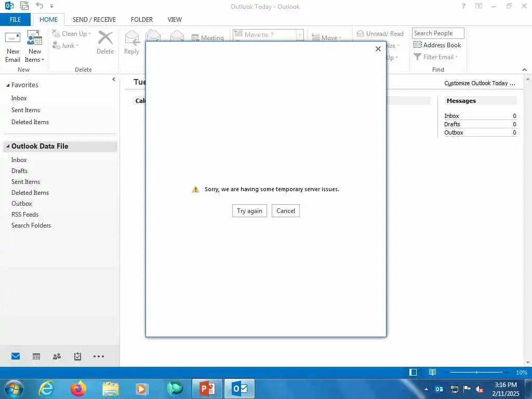This screenshot has width=532, height=399.
Task: Select Inbox under Outlook Data File
Action: (19, 160)
